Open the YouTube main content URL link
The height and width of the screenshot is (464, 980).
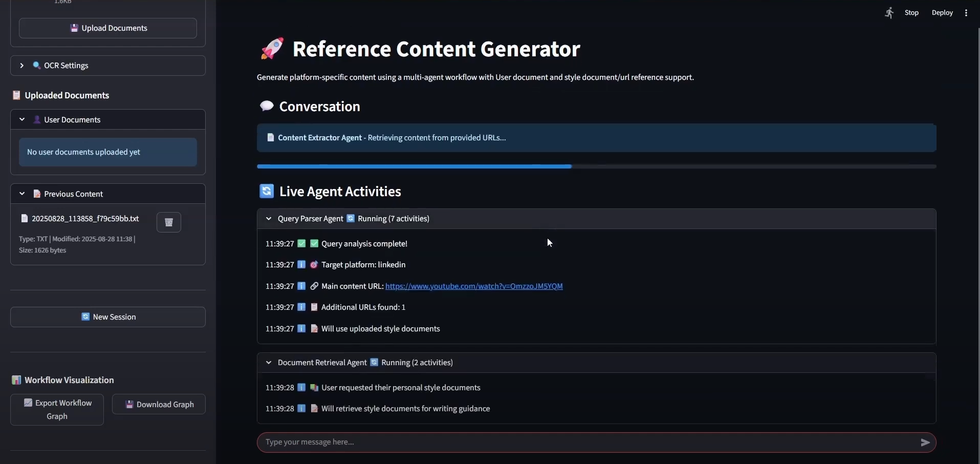[474, 286]
